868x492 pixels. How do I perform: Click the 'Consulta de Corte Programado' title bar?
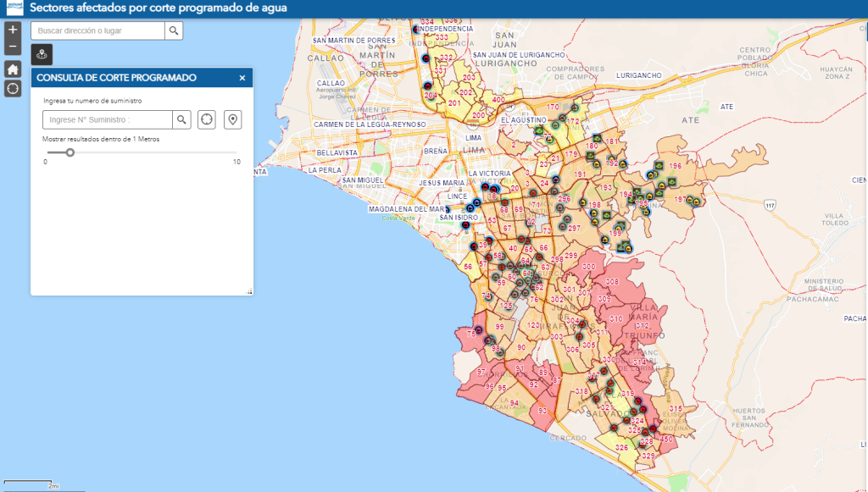tap(117, 78)
